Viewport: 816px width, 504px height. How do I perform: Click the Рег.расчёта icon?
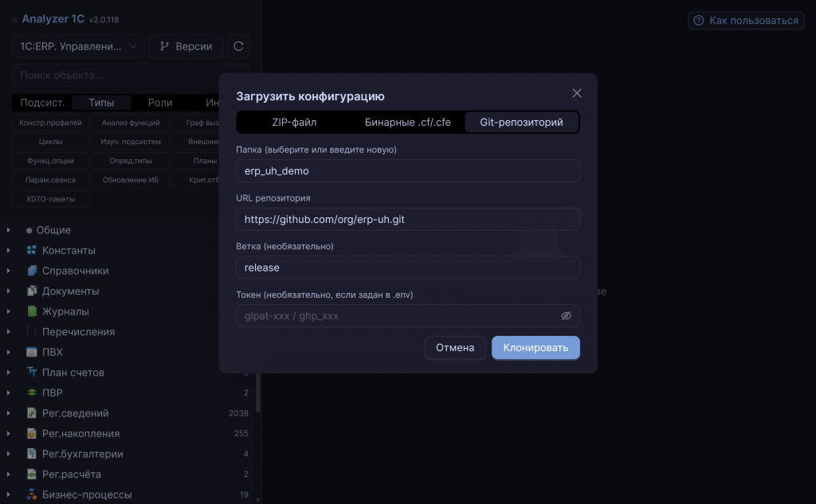pos(32,474)
